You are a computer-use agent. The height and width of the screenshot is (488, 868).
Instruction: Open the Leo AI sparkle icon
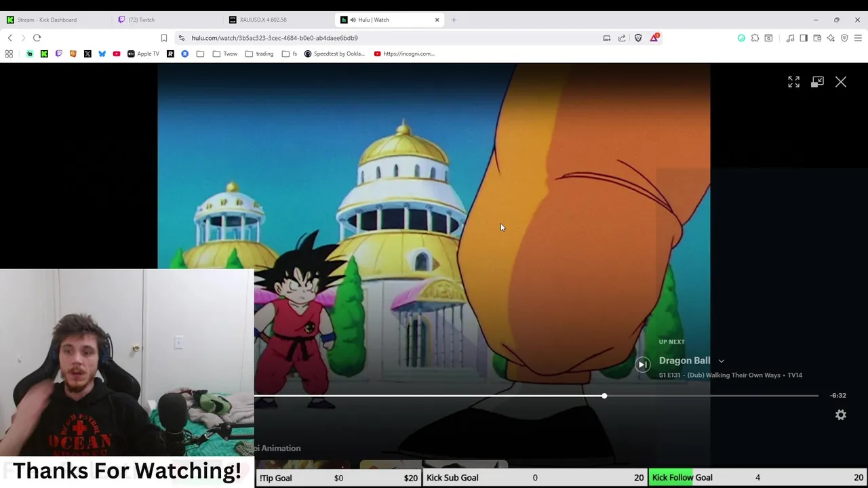[x=831, y=38]
